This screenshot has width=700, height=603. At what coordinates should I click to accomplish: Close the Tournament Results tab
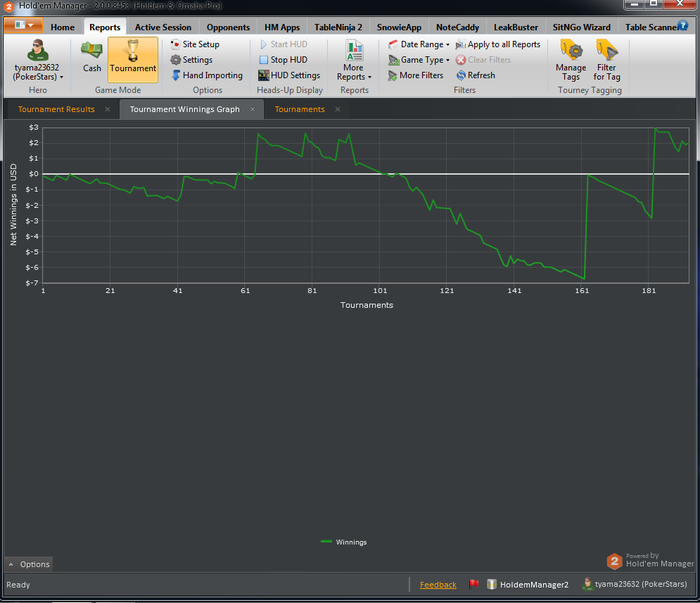coord(108,109)
